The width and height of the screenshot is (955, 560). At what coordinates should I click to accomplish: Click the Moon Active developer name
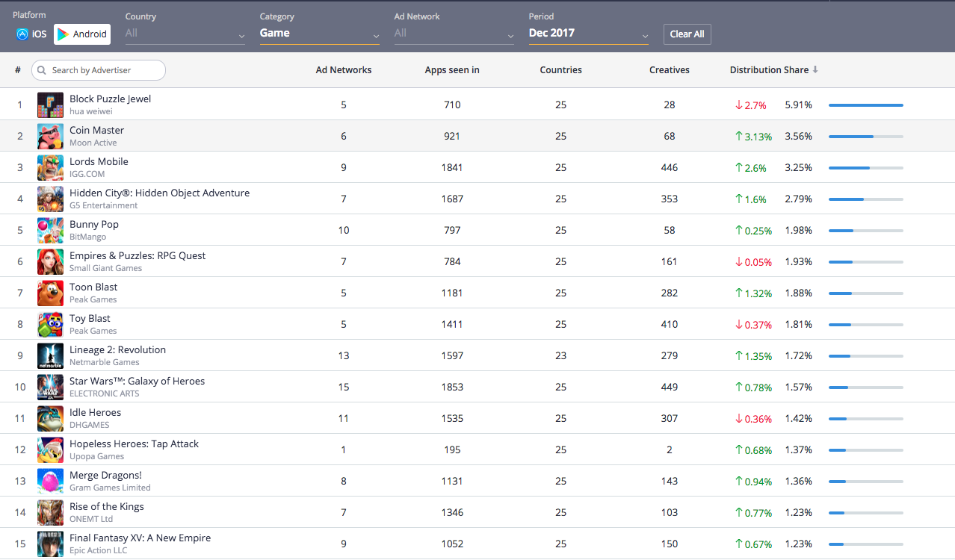point(93,143)
